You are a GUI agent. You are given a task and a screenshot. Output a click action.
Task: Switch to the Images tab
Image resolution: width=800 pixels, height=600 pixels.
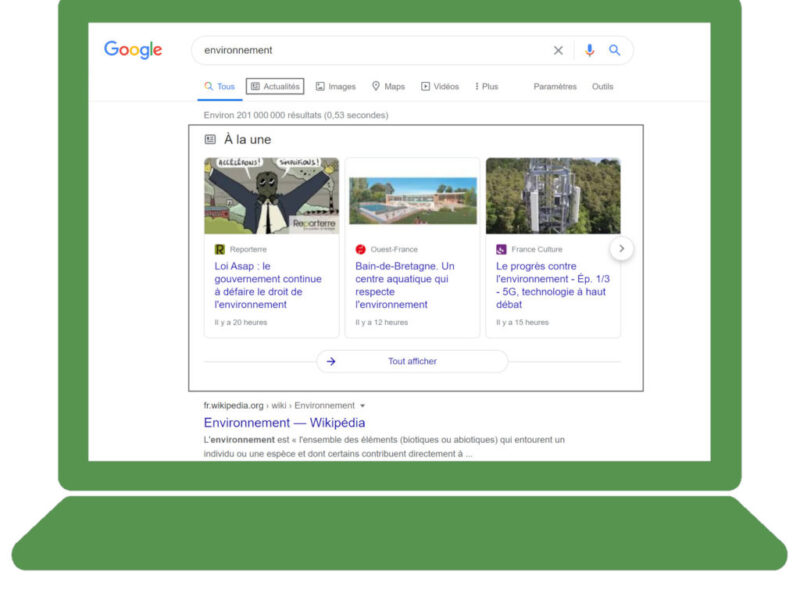pyautogui.click(x=337, y=86)
